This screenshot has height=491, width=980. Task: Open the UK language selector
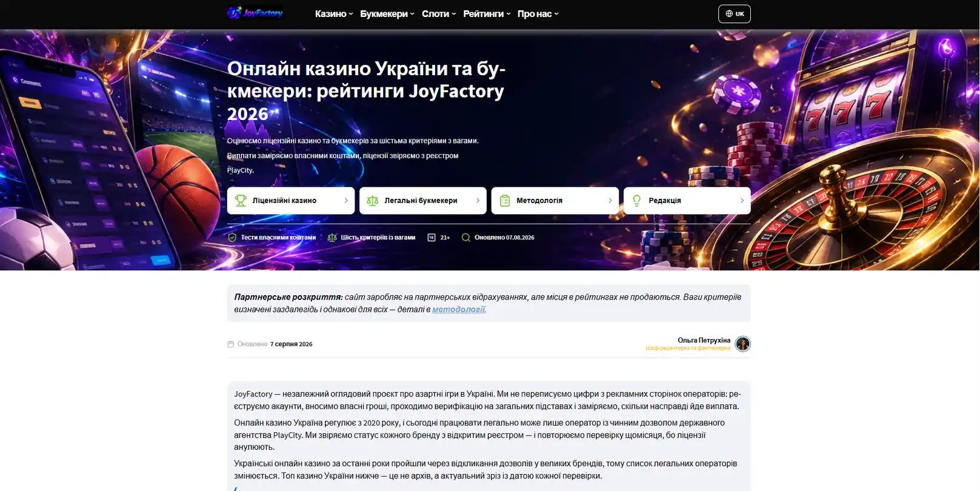735,14
